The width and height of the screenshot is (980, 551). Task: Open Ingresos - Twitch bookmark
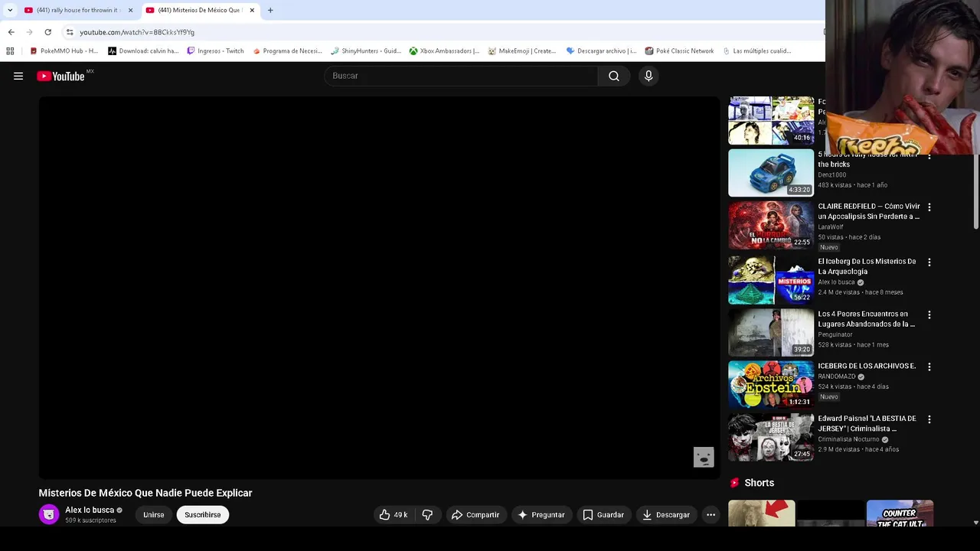[x=215, y=51]
